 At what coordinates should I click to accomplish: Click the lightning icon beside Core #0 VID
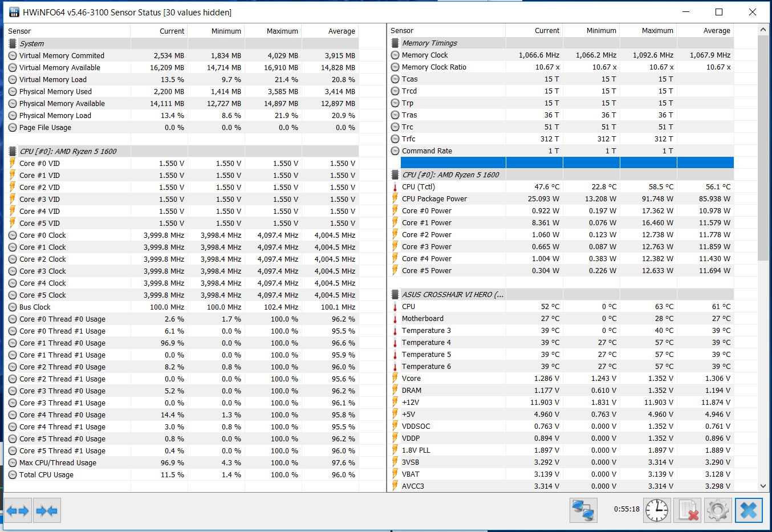13,163
